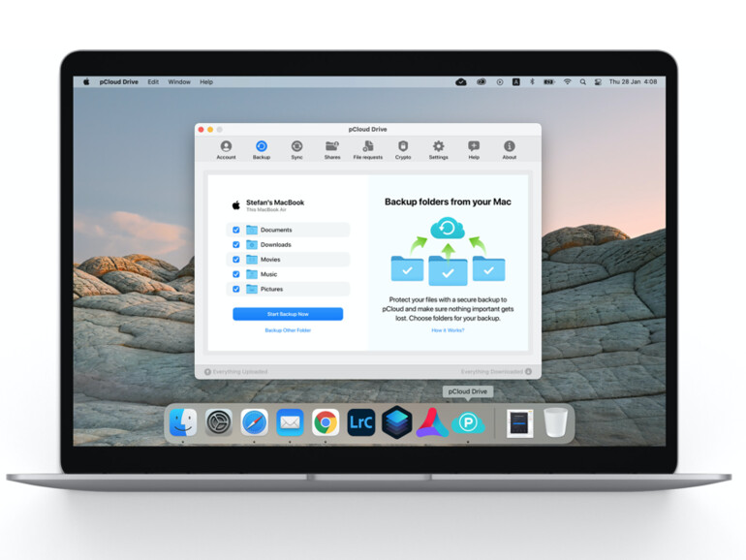The width and height of the screenshot is (746, 560).
Task: Click the Wi-Fi status icon
Action: [567, 81]
